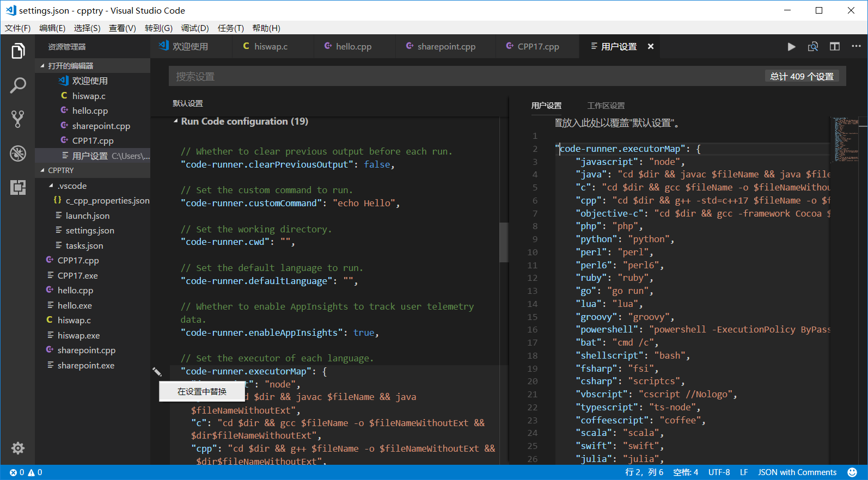
Task: Open the more actions ellipsis menu
Action: (856, 47)
